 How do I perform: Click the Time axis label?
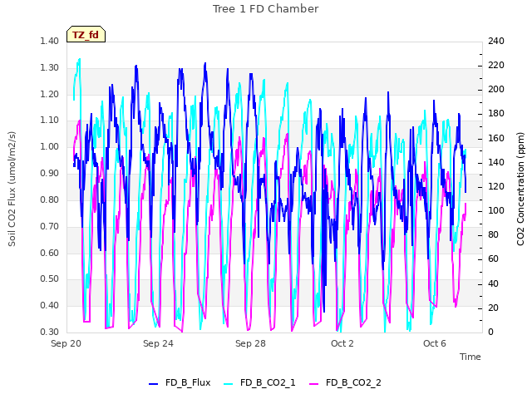pos(470,357)
